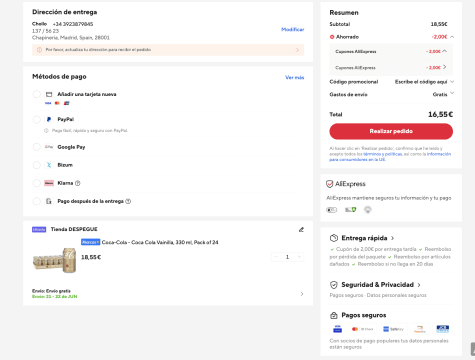475x360 pixels.
Task: Click the Seguridad & Privacidad shield icon
Action: pyautogui.click(x=334, y=285)
